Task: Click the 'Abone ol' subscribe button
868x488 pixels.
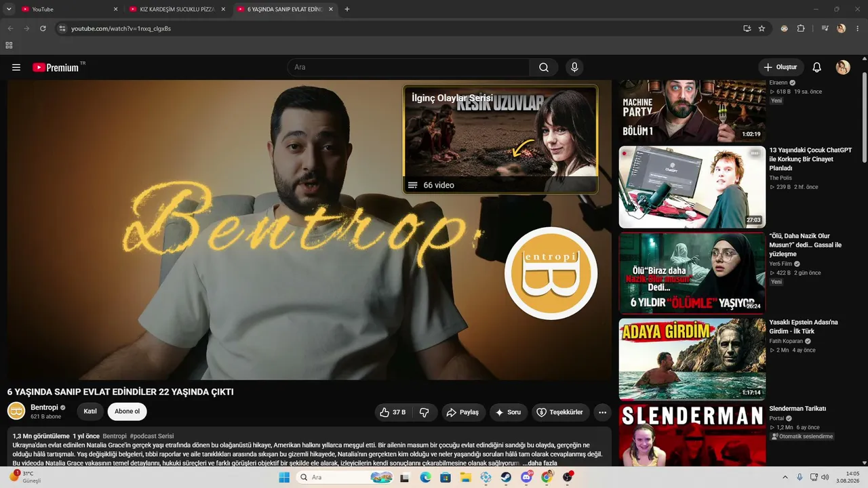Action: tap(127, 411)
